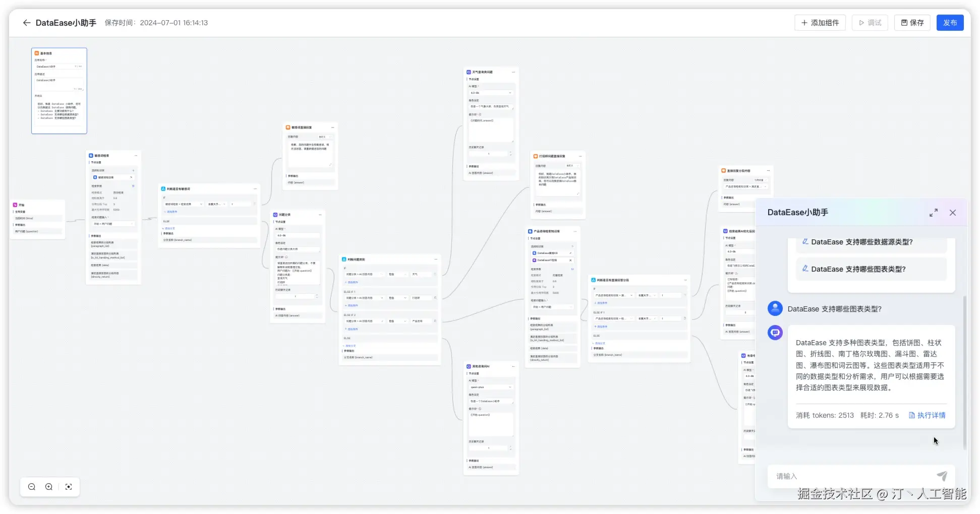
Task: Select the 天气查询 node icon
Action: coord(469,72)
